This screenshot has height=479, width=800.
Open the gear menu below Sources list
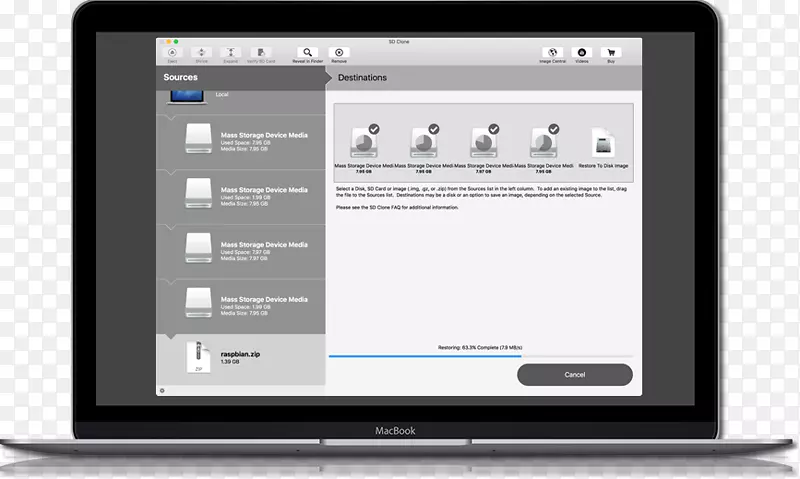coord(162,390)
